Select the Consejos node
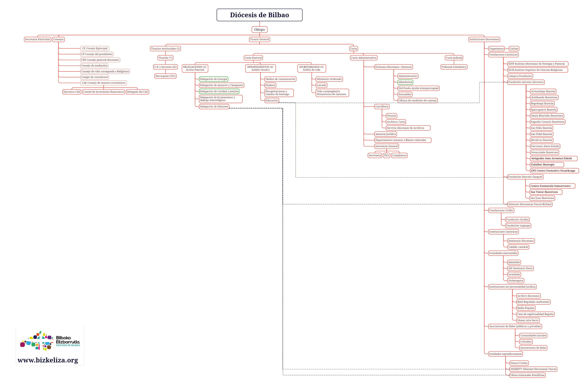Screen dimensions: 588x387 pos(58,39)
